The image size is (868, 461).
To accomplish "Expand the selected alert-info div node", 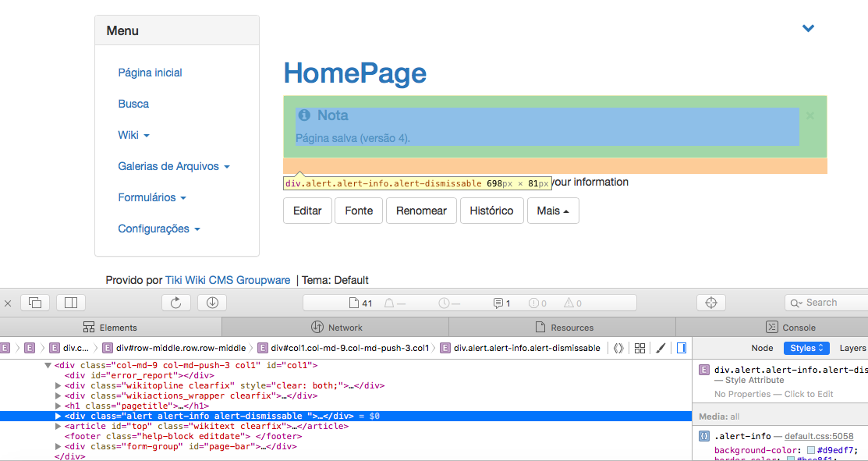I will tap(58, 417).
